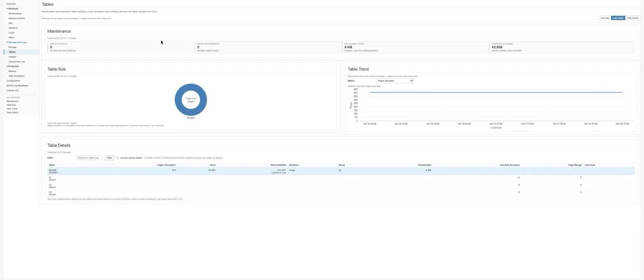This screenshot has height=280, width=644.
Task: Click the Stale Statistics card
Action: point(120,47)
